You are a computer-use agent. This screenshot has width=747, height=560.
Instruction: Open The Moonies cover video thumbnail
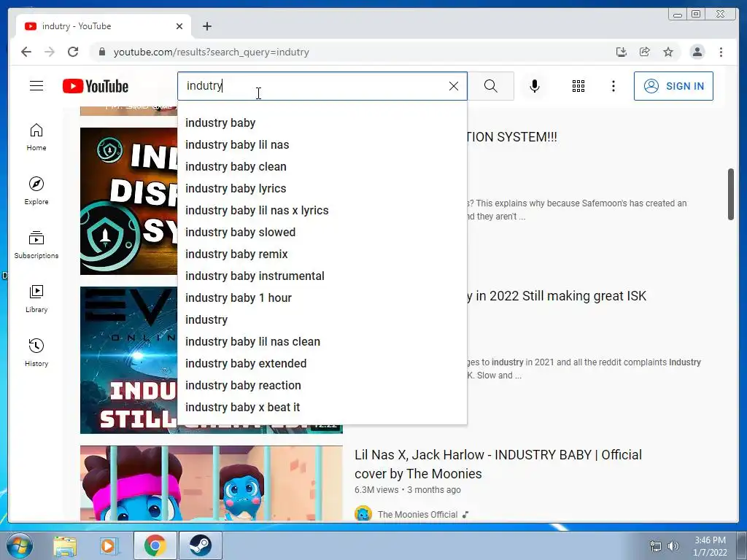tap(212, 483)
